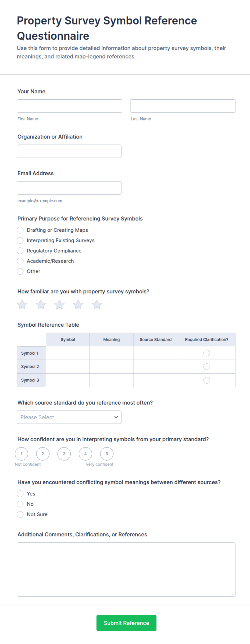This screenshot has width=250, height=644.
Task: Click the Submit Reference button
Action: tap(126, 623)
